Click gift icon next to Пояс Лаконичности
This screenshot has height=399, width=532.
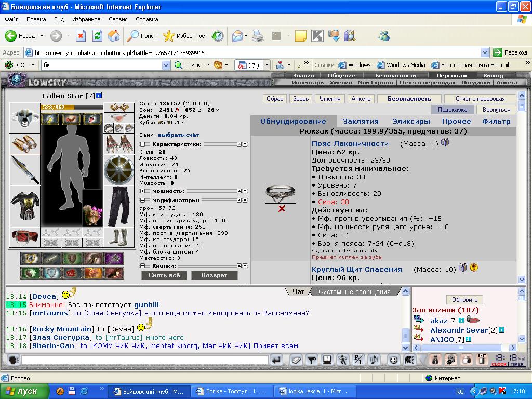point(445,142)
